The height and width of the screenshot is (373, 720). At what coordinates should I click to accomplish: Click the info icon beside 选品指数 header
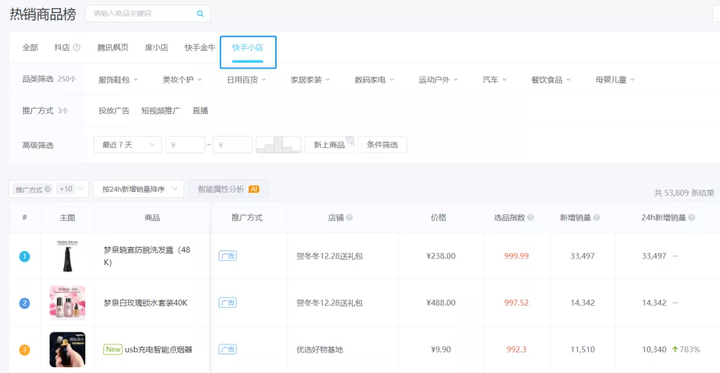[x=530, y=218]
